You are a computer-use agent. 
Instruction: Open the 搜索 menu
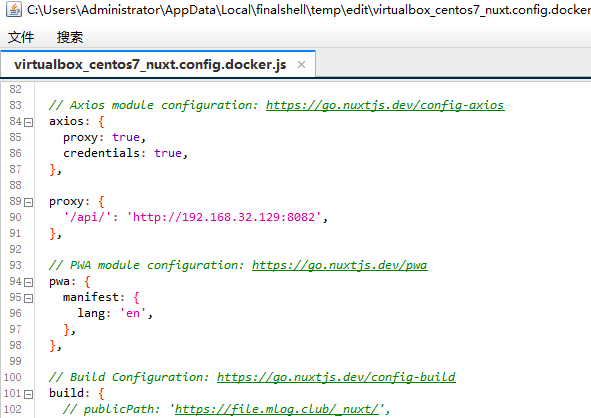tap(70, 37)
